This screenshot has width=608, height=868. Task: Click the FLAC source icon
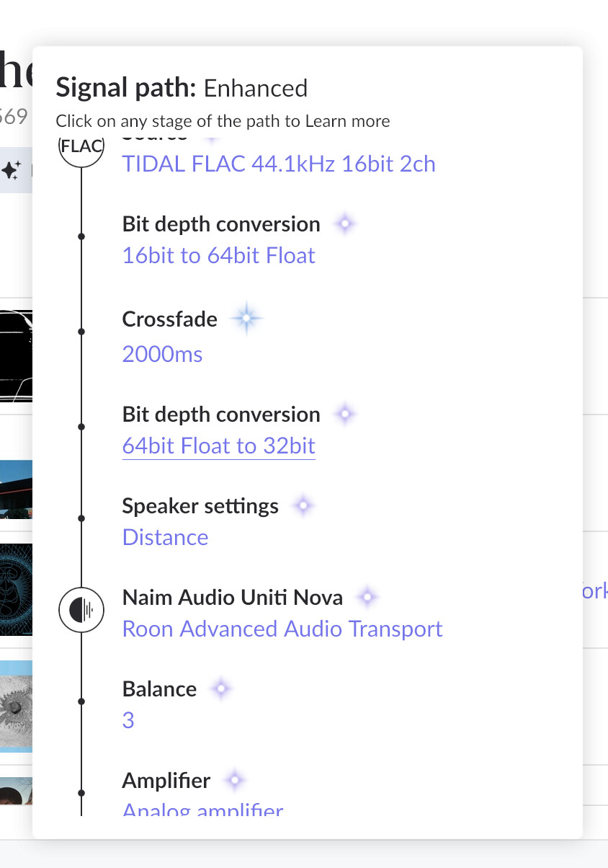[x=81, y=149]
